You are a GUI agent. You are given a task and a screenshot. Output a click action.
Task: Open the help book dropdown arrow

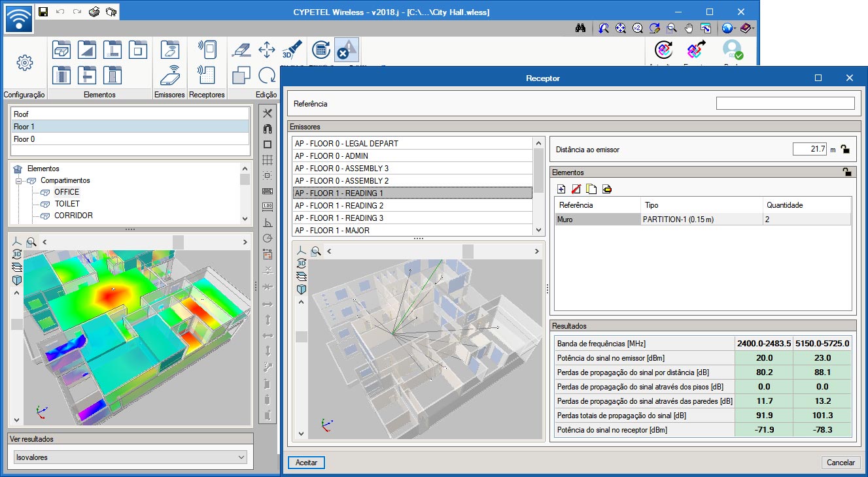(754, 28)
